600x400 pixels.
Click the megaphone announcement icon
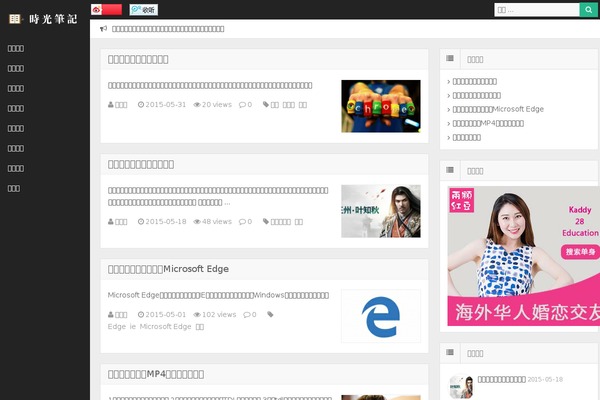(x=103, y=29)
